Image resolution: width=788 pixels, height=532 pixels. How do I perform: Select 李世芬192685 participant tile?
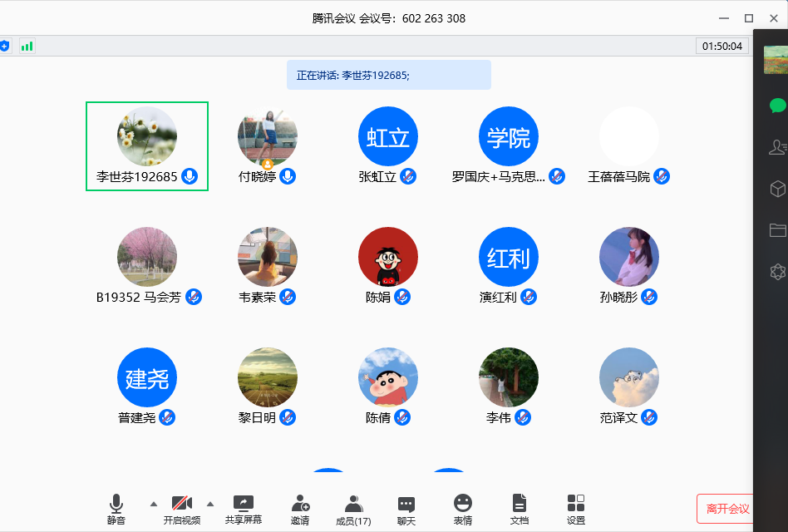tap(147, 146)
